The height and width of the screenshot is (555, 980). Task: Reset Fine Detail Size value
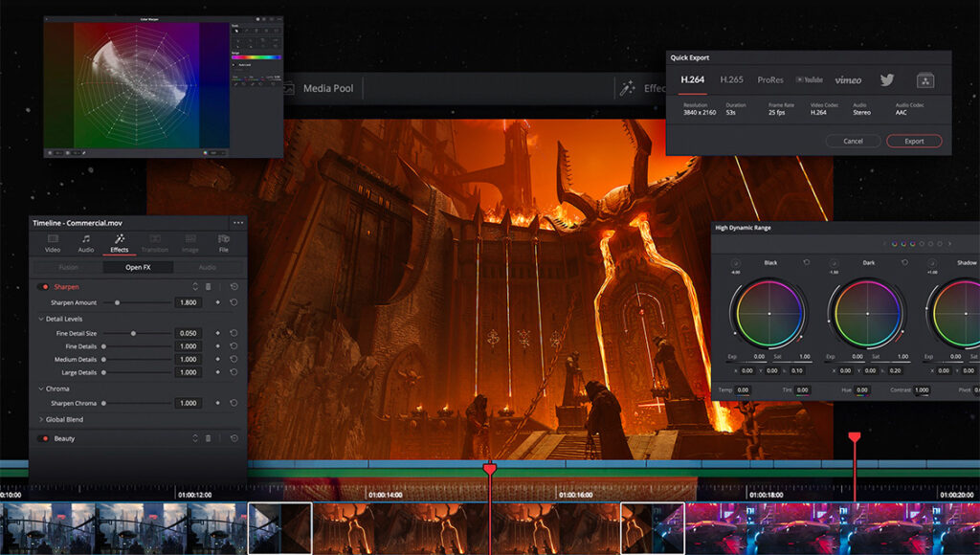click(234, 333)
